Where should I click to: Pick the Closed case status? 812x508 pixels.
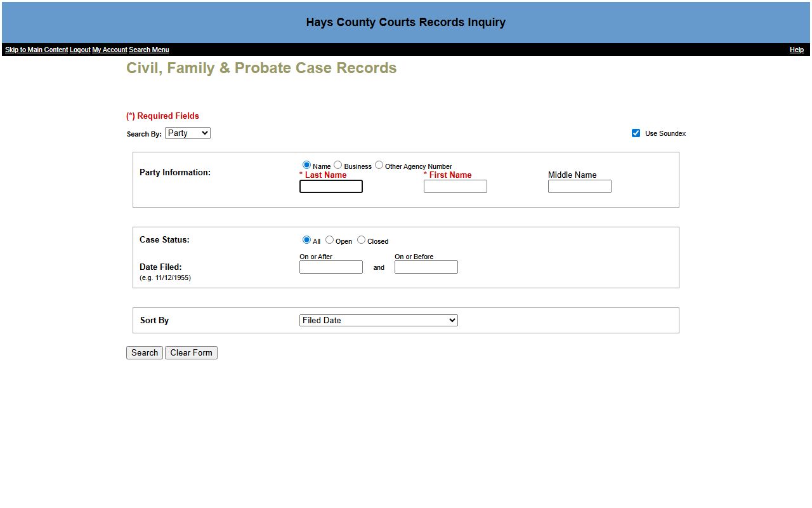point(362,240)
